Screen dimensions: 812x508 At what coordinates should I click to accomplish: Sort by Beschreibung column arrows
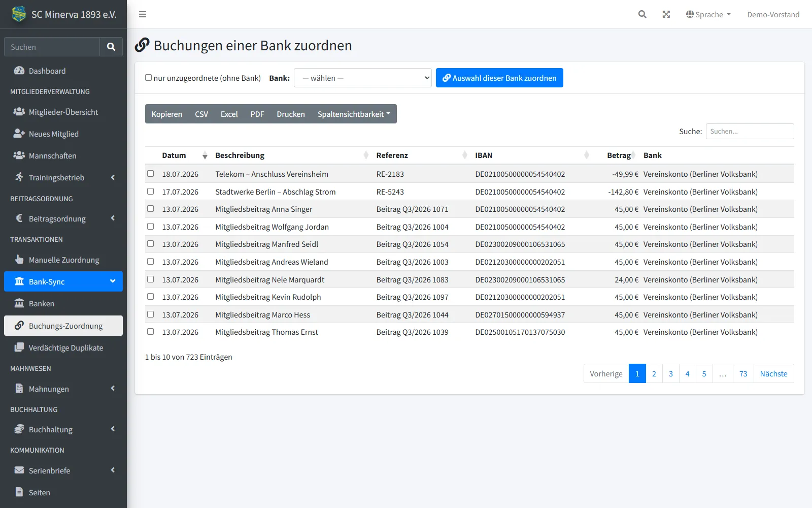tap(366, 155)
